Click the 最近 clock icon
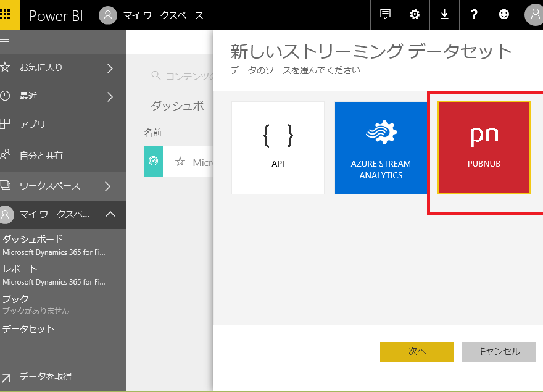The image size is (543, 392). click(x=5, y=96)
